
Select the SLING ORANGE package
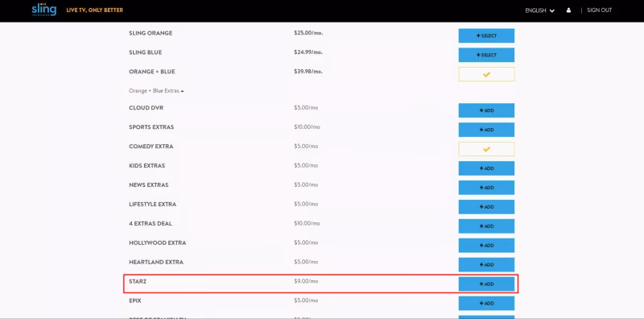point(486,35)
